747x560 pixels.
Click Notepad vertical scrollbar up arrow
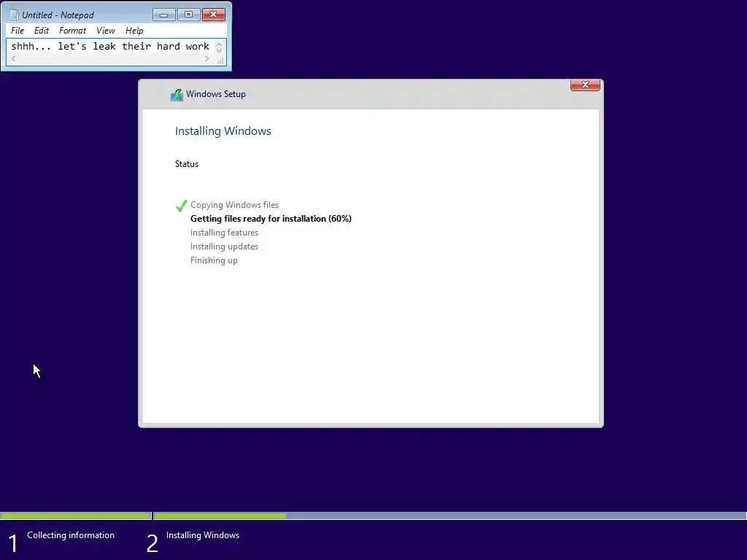click(x=219, y=44)
